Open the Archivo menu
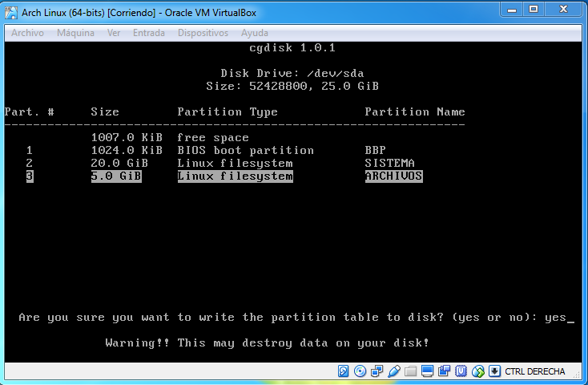 [27, 33]
